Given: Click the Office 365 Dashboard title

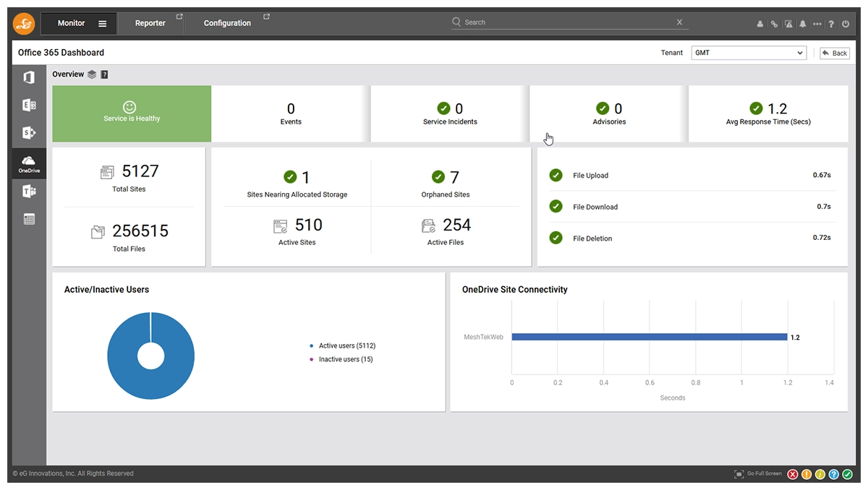Looking at the screenshot, I should point(61,53).
